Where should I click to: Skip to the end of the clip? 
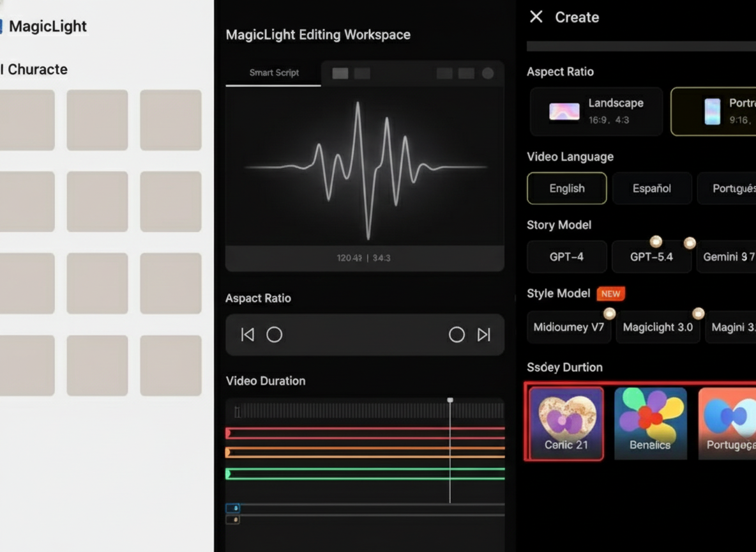tap(483, 334)
